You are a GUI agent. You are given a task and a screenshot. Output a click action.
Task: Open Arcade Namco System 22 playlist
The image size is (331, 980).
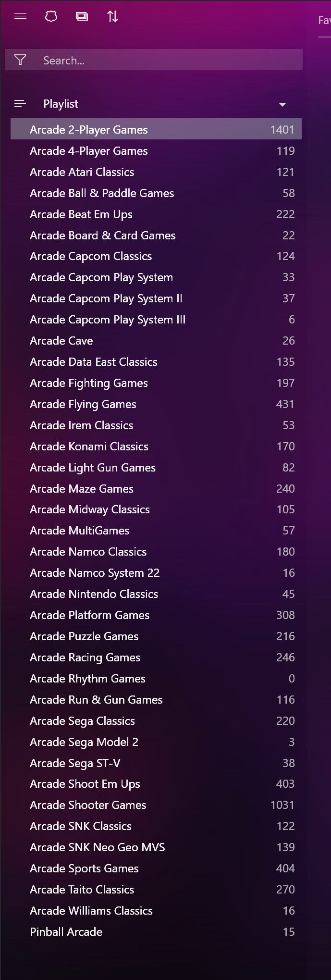point(156,573)
